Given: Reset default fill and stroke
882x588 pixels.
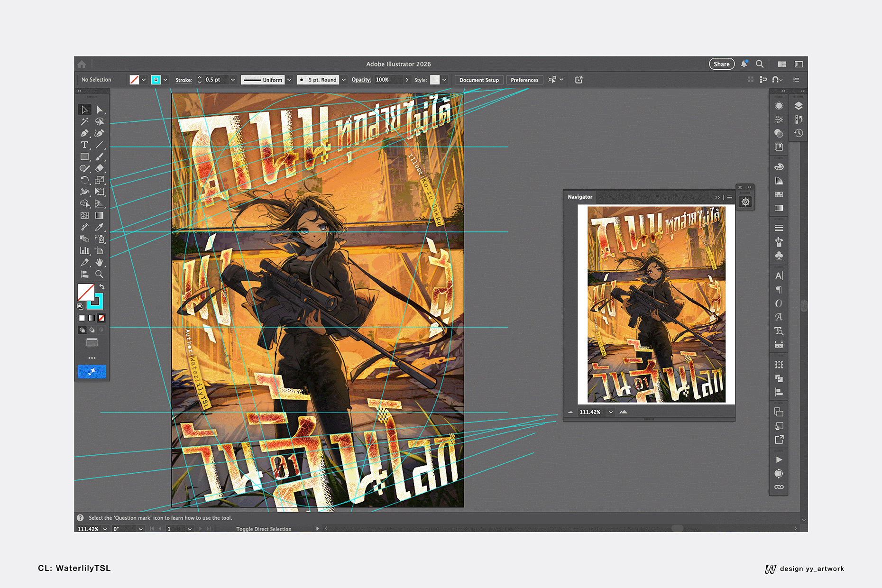Looking at the screenshot, I should [80, 307].
